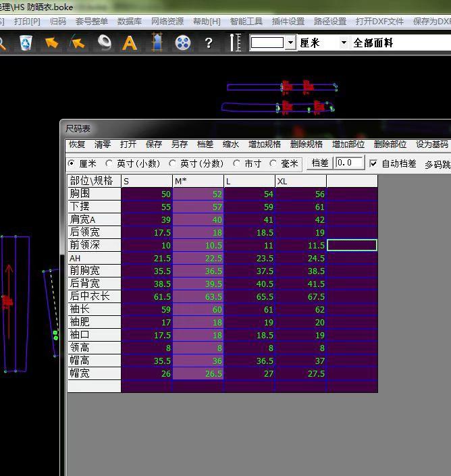Open the 打印[P] menu
Screen dimensions: 451x476
pyautogui.click(x=27, y=22)
